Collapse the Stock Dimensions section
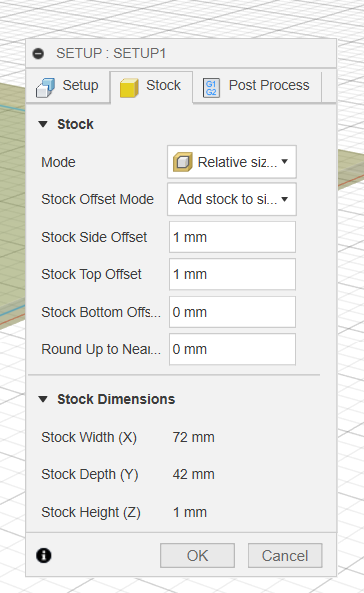Viewport: 364px width, 593px height. [43, 399]
